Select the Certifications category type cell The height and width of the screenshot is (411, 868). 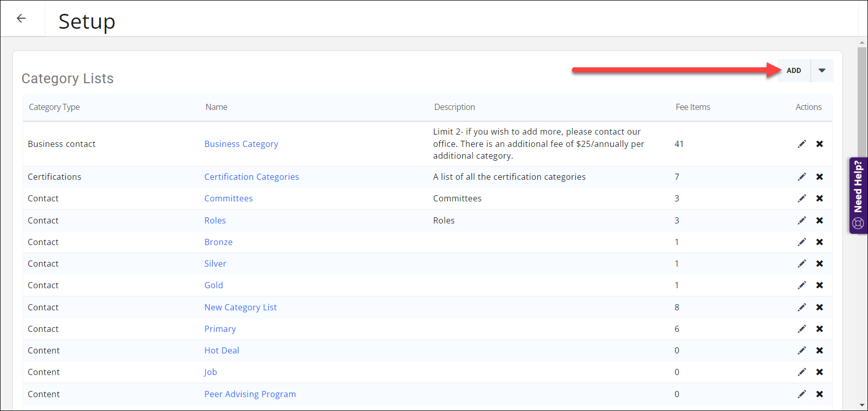tap(55, 177)
